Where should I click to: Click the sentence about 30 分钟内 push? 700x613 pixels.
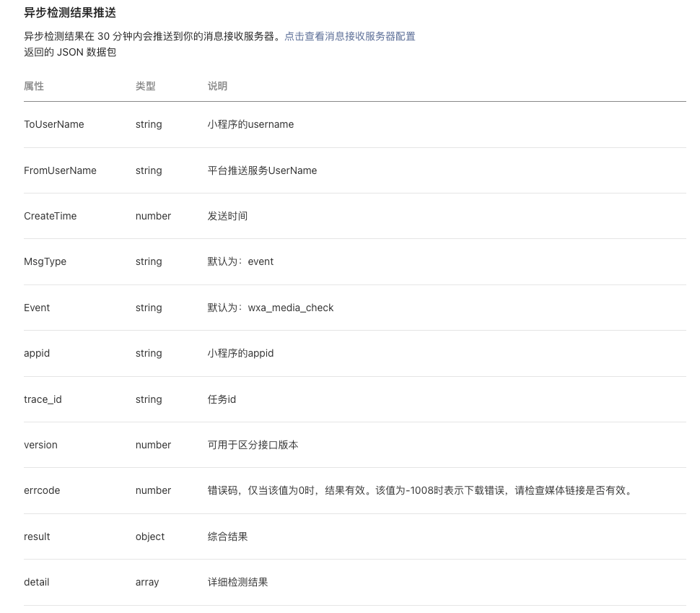pos(154,36)
